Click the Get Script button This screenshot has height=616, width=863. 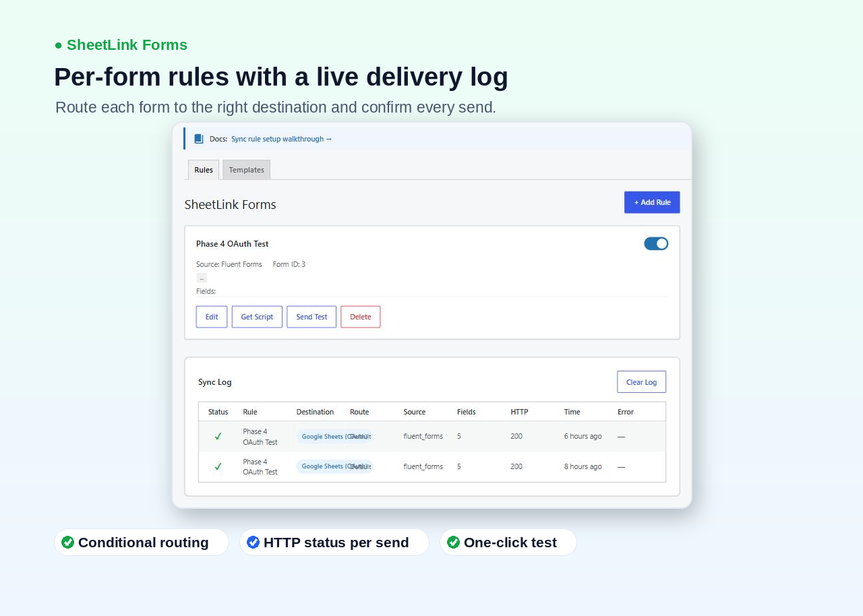257,317
